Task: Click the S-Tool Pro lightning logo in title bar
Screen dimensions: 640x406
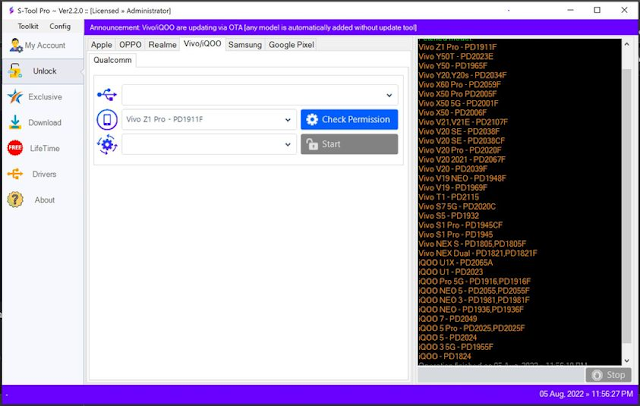Action: (x=11, y=11)
